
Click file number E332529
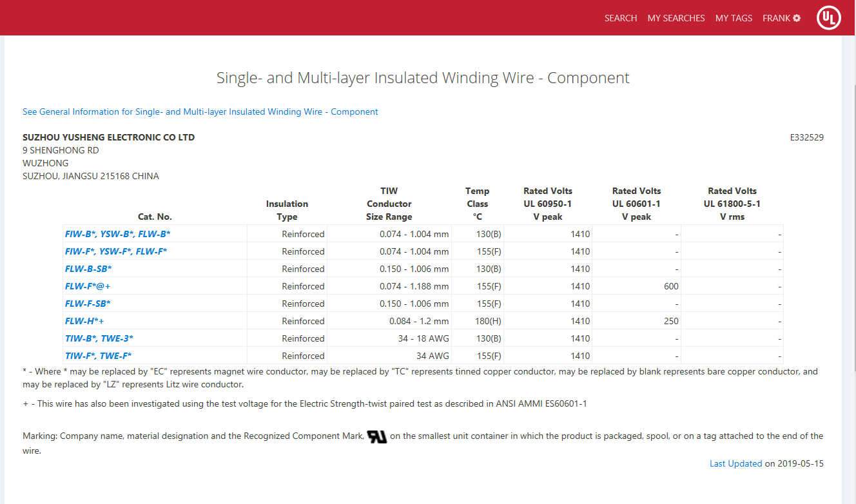[806, 137]
